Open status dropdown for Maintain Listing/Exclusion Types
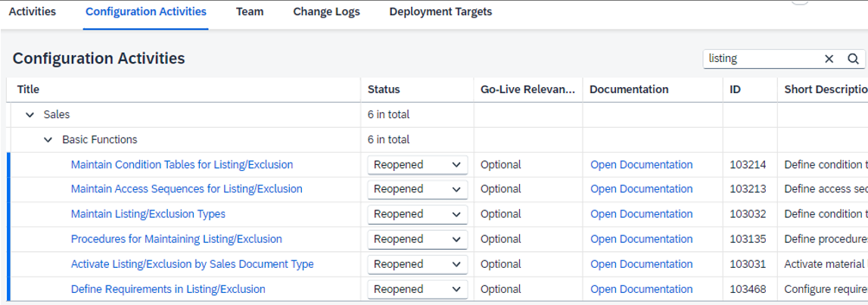The image size is (868, 305). point(418,214)
